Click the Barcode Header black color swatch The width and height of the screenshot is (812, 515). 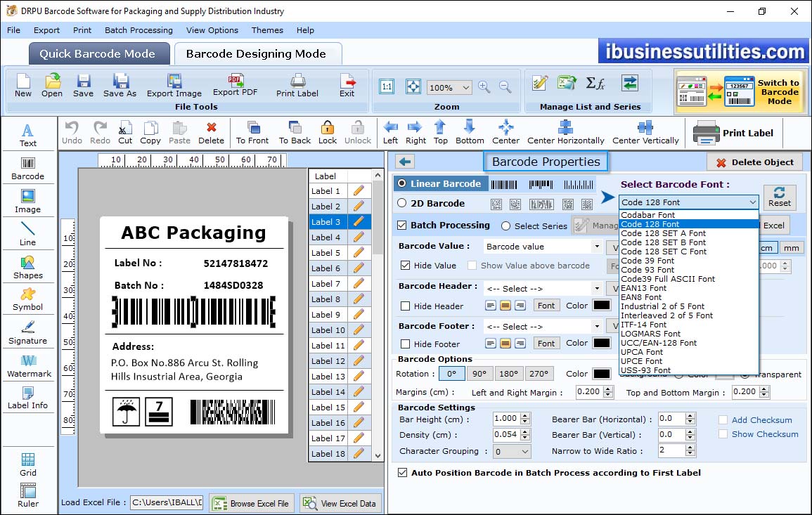(602, 306)
